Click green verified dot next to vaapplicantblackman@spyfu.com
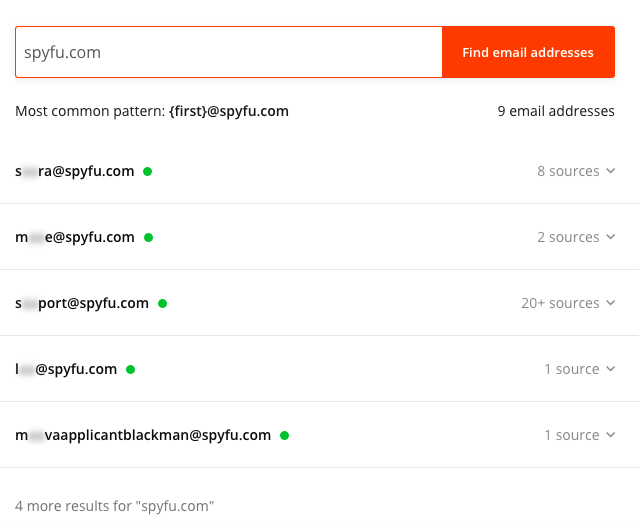 click(284, 436)
